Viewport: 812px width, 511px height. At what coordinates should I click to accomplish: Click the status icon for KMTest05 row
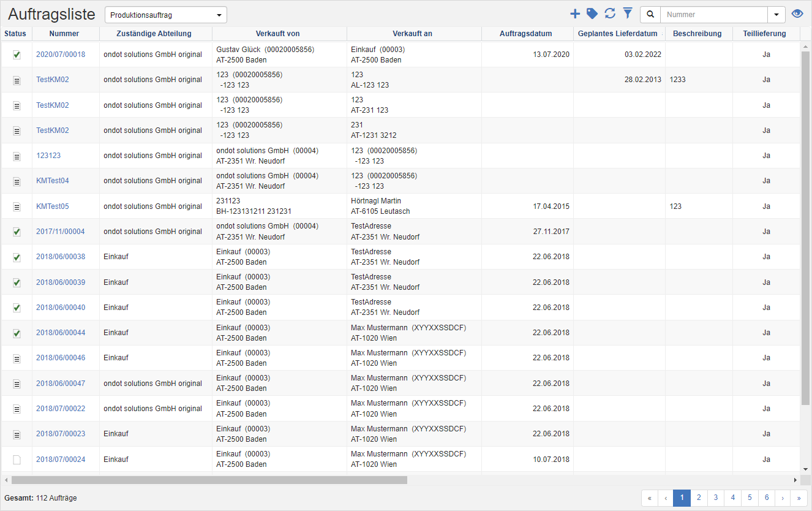pyautogui.click(x=17, y=206)
